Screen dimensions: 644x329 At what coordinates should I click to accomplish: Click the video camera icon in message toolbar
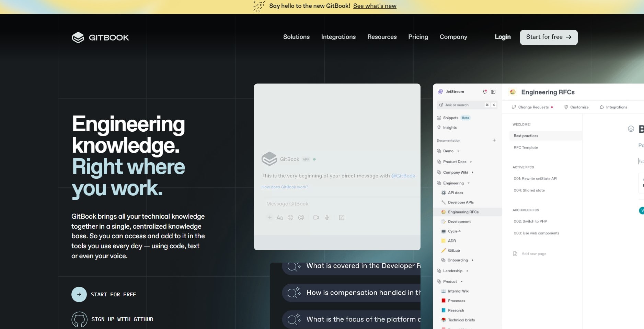click(316, 218)
